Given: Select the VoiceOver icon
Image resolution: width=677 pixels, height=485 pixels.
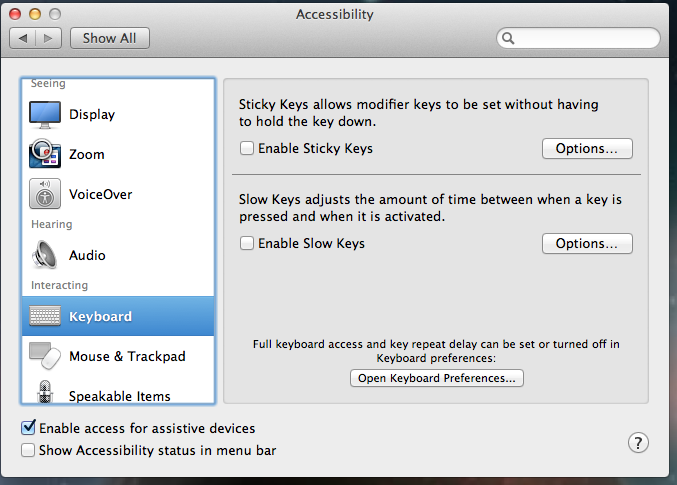Looking at the screenshot, I should [x=45, y=194].
